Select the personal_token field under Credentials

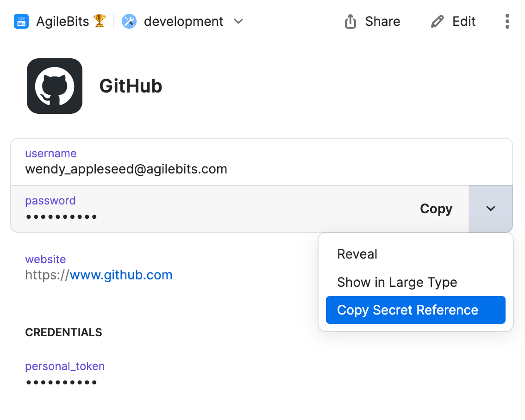tap(65, 366)
